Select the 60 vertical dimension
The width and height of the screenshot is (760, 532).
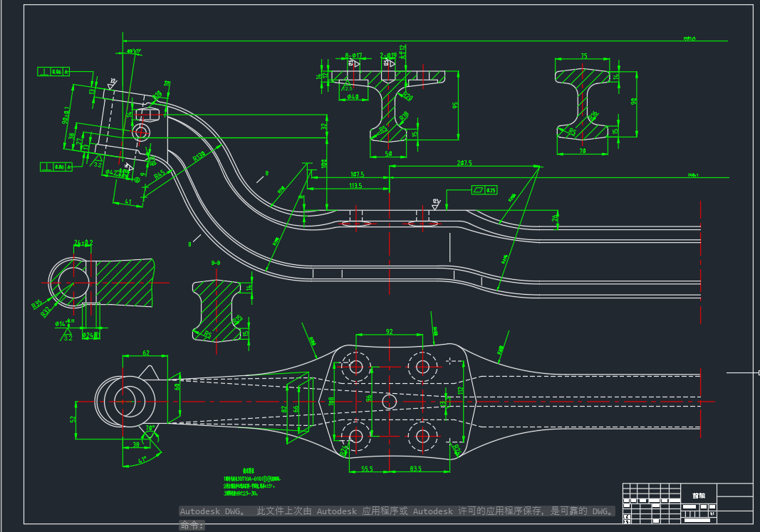pyautogui.click(x=177, y=386)
